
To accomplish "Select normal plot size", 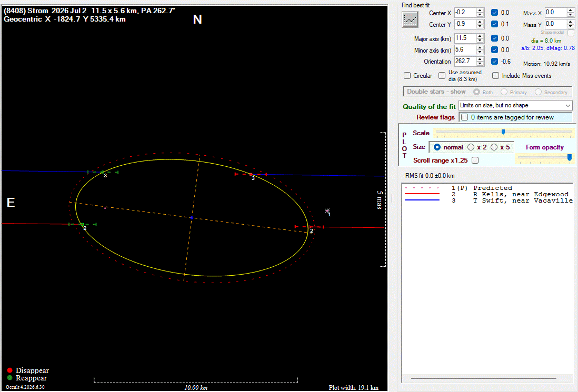I will tap(437, 147).
